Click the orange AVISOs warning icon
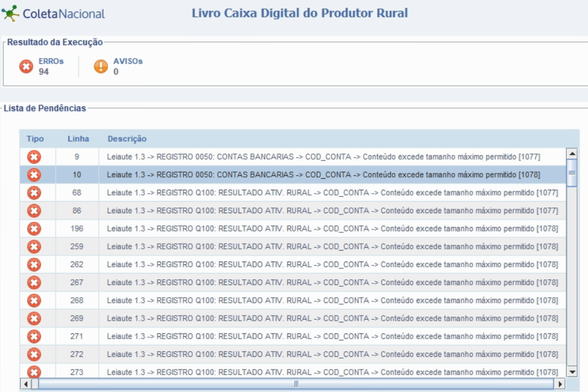588x392 pixels. (x=101, y=67)
